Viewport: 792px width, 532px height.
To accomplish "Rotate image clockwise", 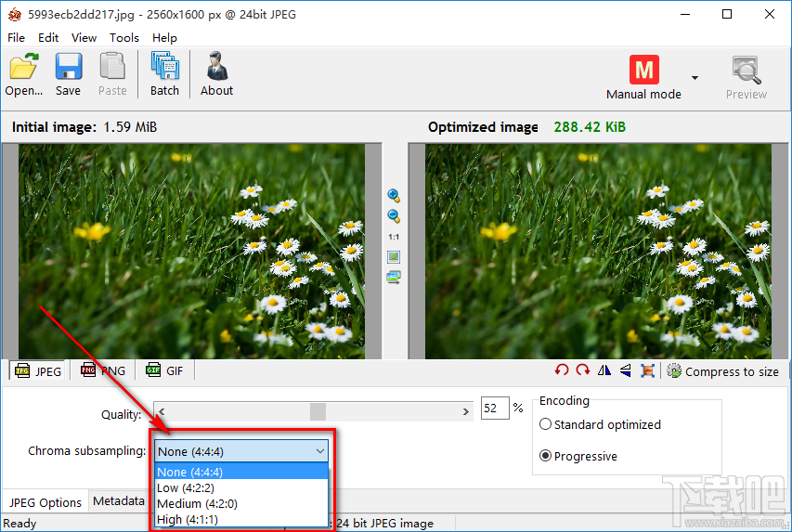I will tap(583, 370).
